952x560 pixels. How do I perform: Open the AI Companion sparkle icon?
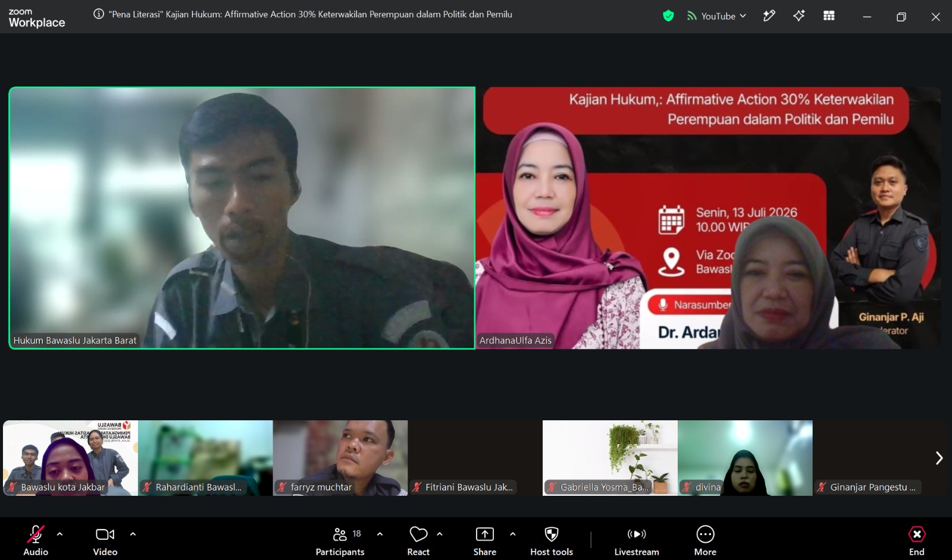pyautogui.click(x=798, y=16)
